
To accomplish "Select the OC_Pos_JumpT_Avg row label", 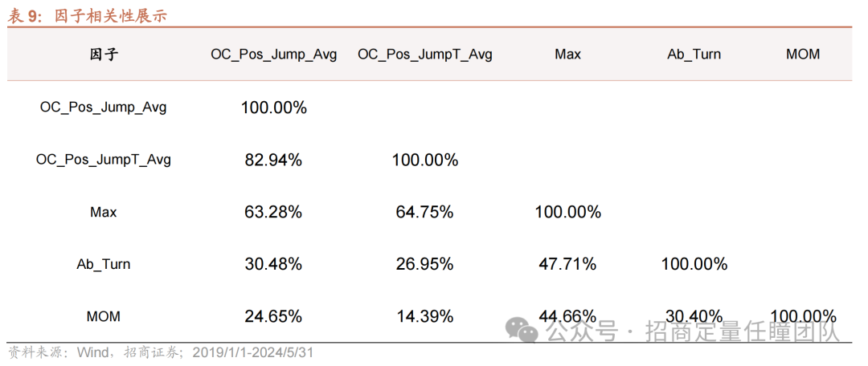I will [104, 160].
